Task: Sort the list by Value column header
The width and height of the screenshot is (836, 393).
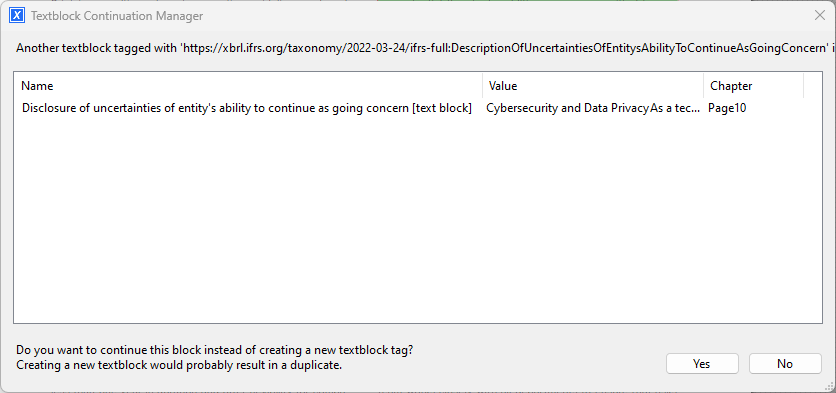Action: pos(593,86)
